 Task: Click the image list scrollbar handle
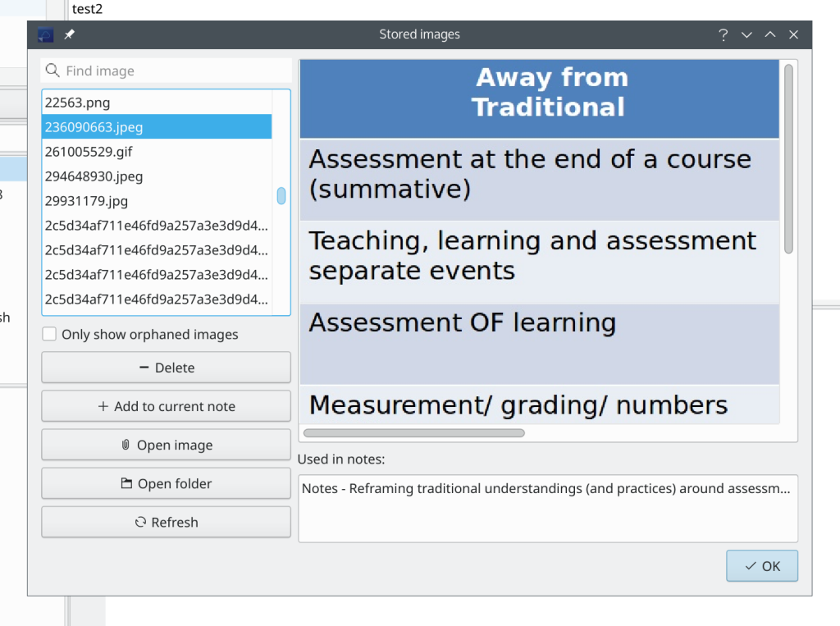[x=281, y=196]
